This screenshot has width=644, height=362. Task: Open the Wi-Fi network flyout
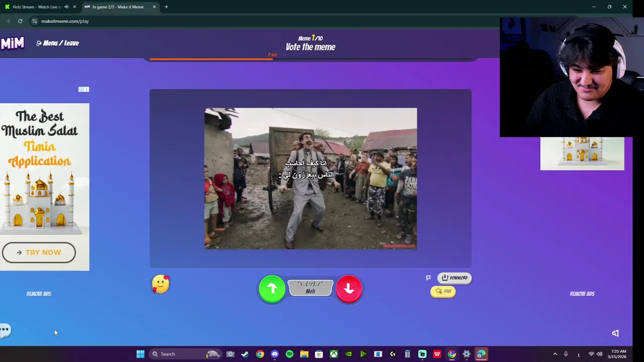point(591,354)
